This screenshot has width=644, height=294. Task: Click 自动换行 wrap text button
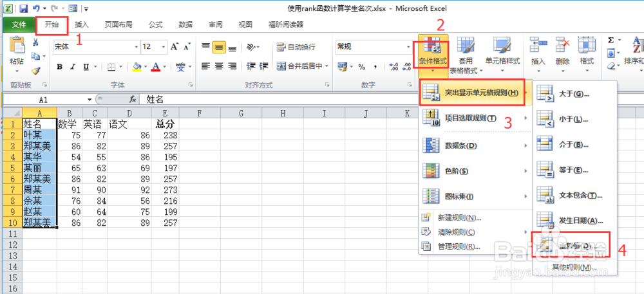[x=296, y=47]
